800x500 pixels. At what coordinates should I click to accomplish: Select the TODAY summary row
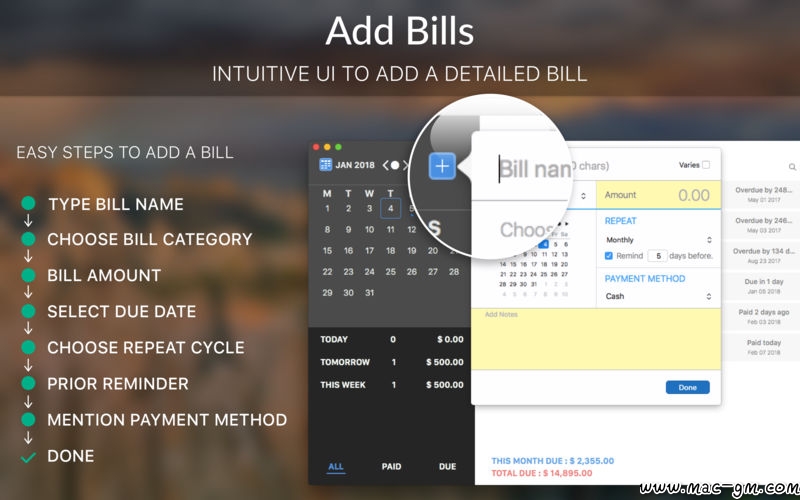391,339
